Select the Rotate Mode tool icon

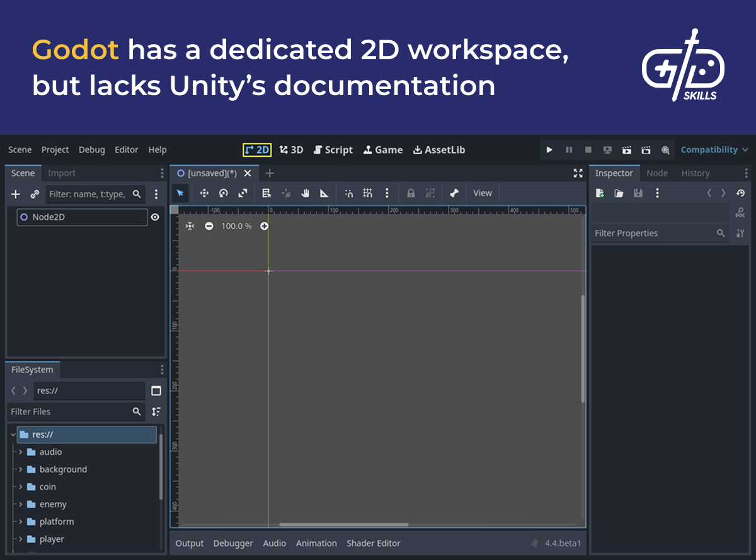click(x=223, y=193)
